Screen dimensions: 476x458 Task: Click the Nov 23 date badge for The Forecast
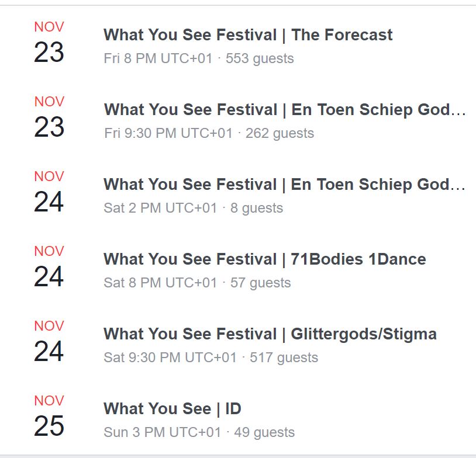(49, 43)
